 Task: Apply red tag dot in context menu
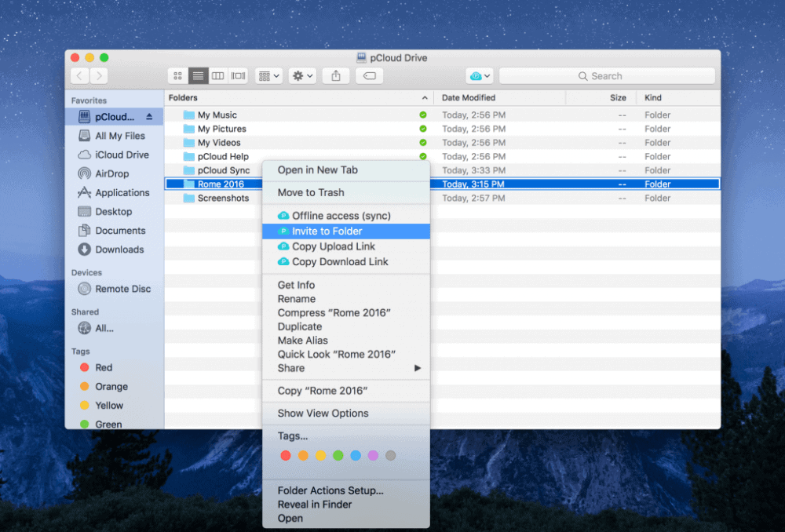(286, 455)
